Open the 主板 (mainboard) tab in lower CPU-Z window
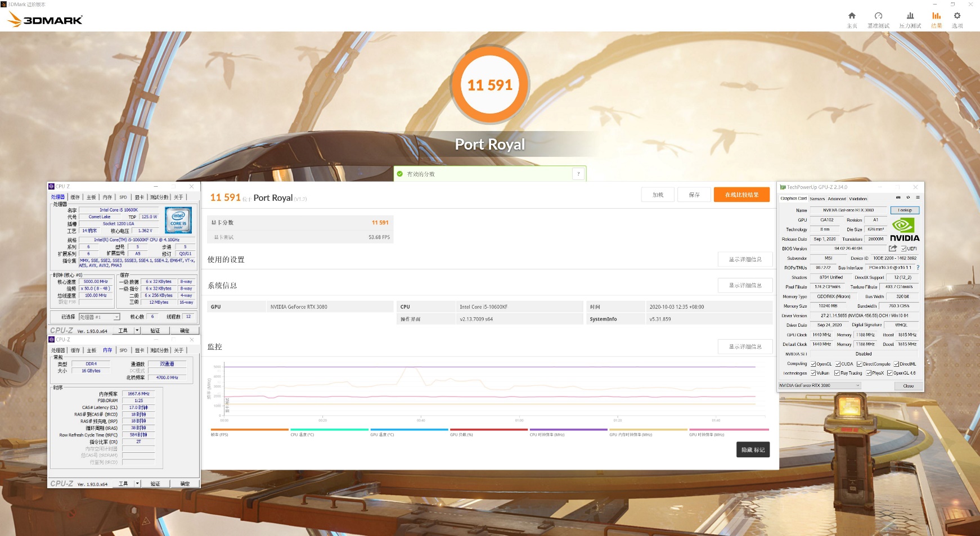980x536 pixels. tap(91, 350)
